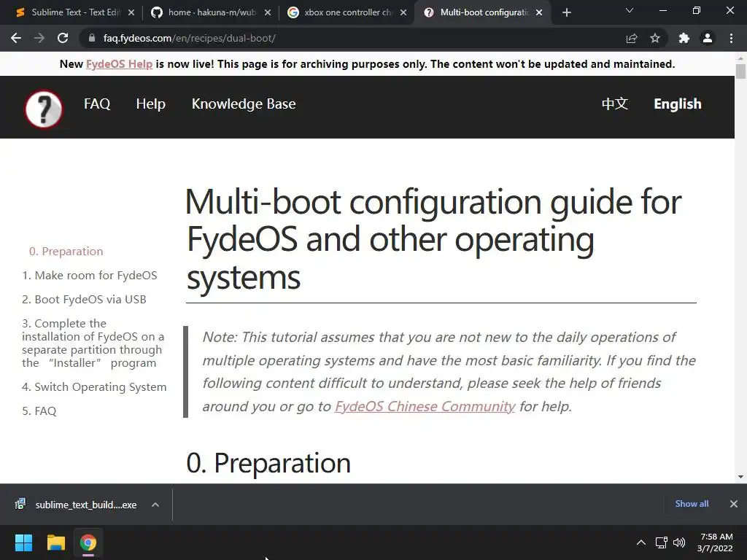The image size is (747, 560).
Task: Open the network status tray icon
Action: click(x=661, y=542)
